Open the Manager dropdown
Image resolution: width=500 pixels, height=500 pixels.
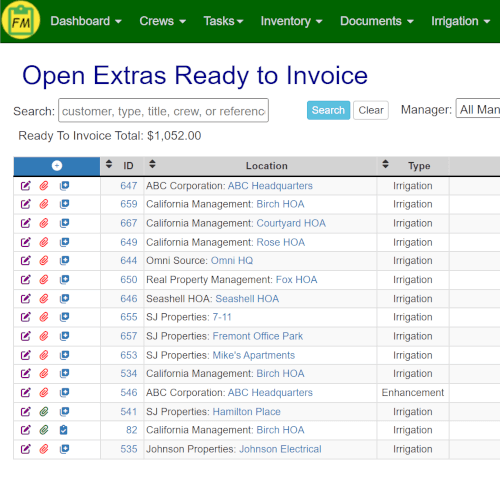click(x=478, y=108)
